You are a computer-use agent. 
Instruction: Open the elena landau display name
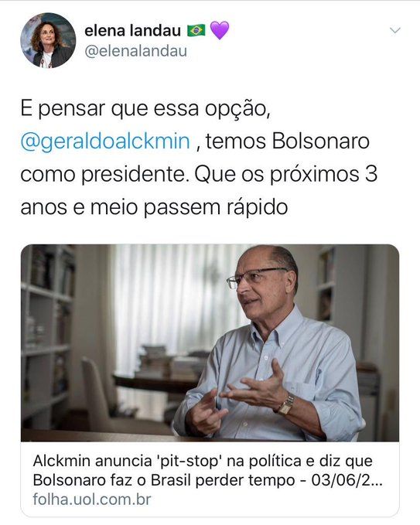(x=132, y=30)
